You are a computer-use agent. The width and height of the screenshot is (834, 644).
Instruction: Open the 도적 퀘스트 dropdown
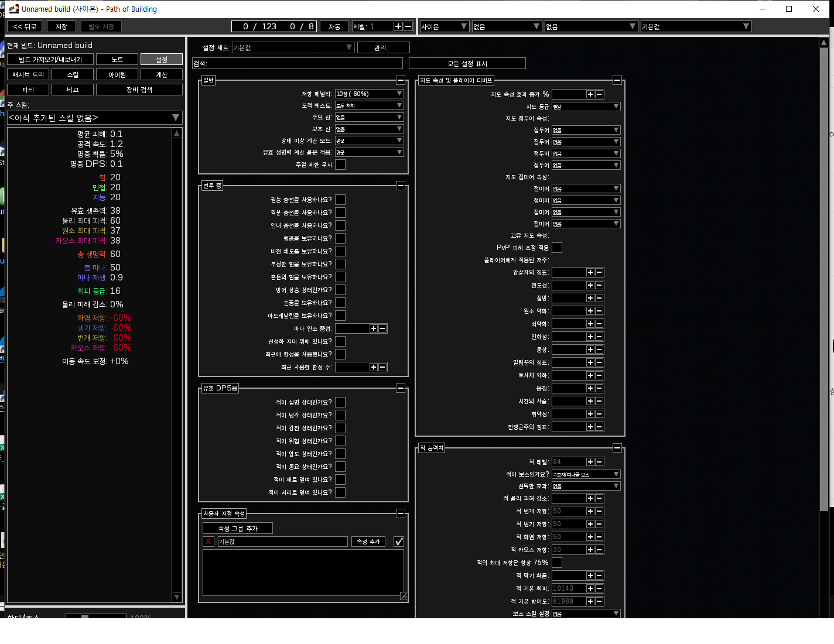[370, 105]
